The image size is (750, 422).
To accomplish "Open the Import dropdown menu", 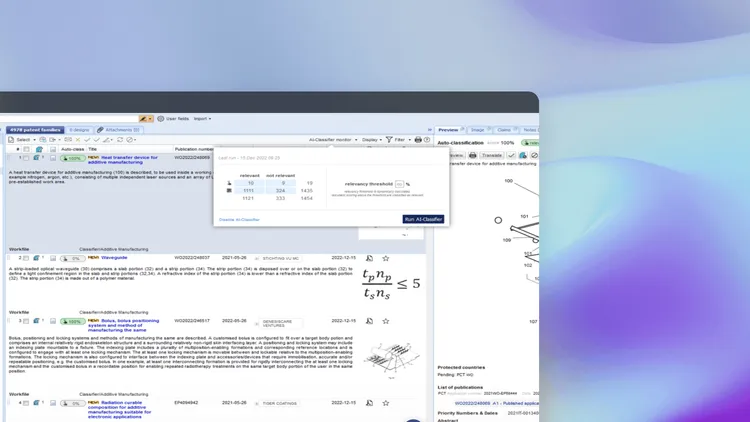I will pyautogui.click(x=202, y=119).
